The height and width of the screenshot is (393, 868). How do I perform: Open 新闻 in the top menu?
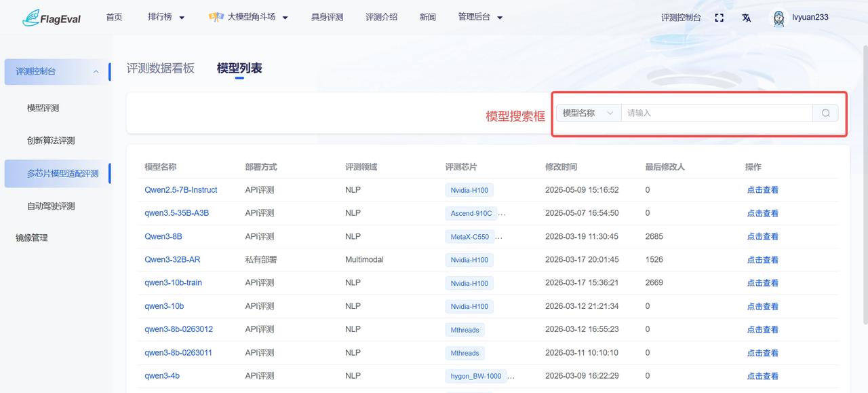click(428, 18)
